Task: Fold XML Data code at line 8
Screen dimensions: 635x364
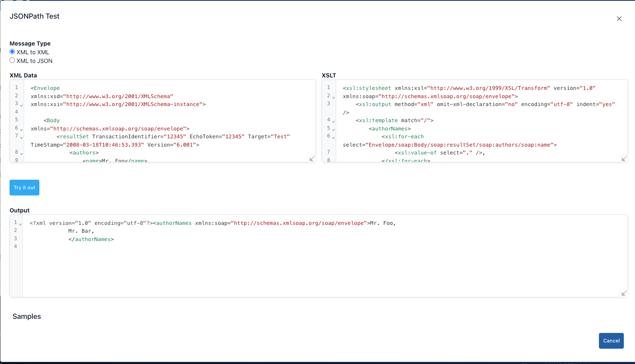Action: (x=22, y=154)
